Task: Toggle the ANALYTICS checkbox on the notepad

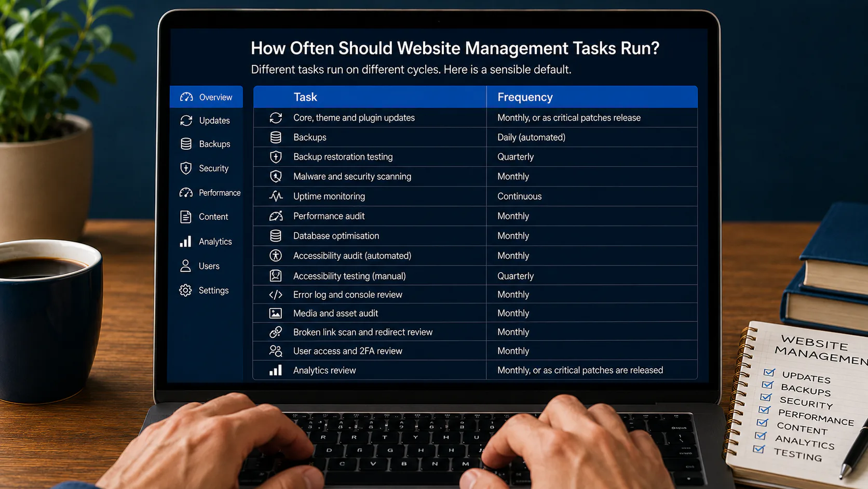Action: point(761,435)
